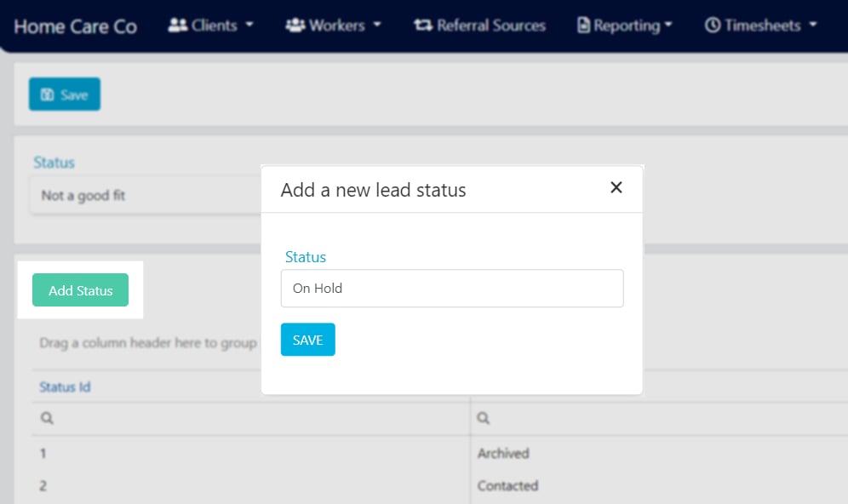Click the SAVE button in the dialog

[x=307, y=340]
